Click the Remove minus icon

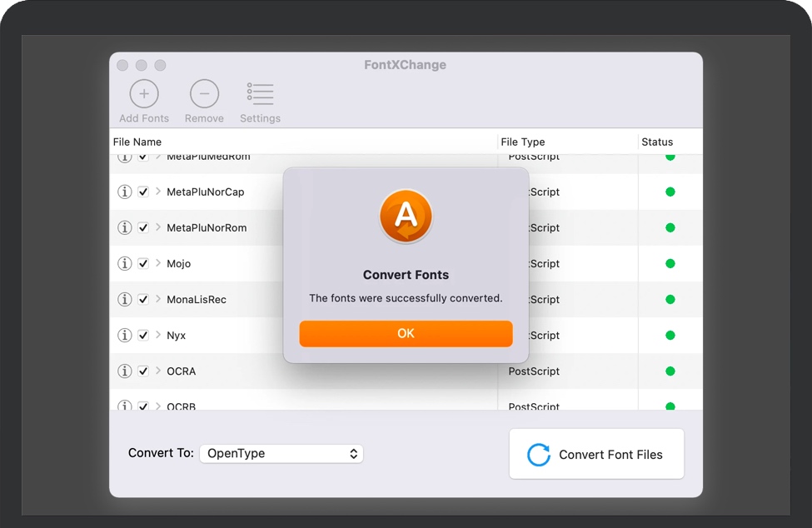click(204, 94)
